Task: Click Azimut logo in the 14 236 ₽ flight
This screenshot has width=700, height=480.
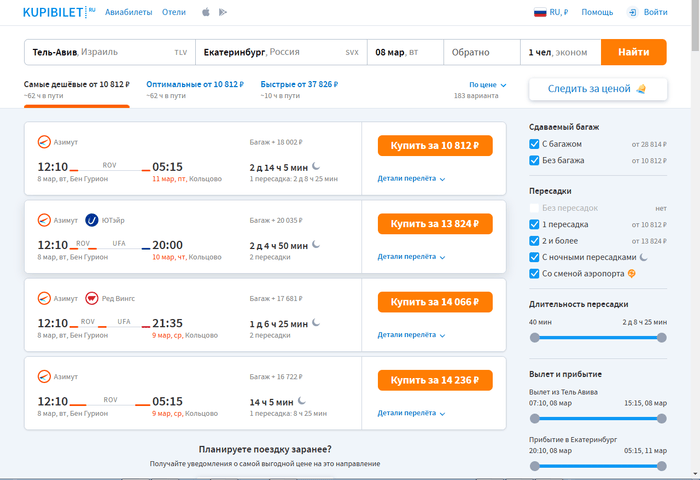Action: [x=44, y=376]
